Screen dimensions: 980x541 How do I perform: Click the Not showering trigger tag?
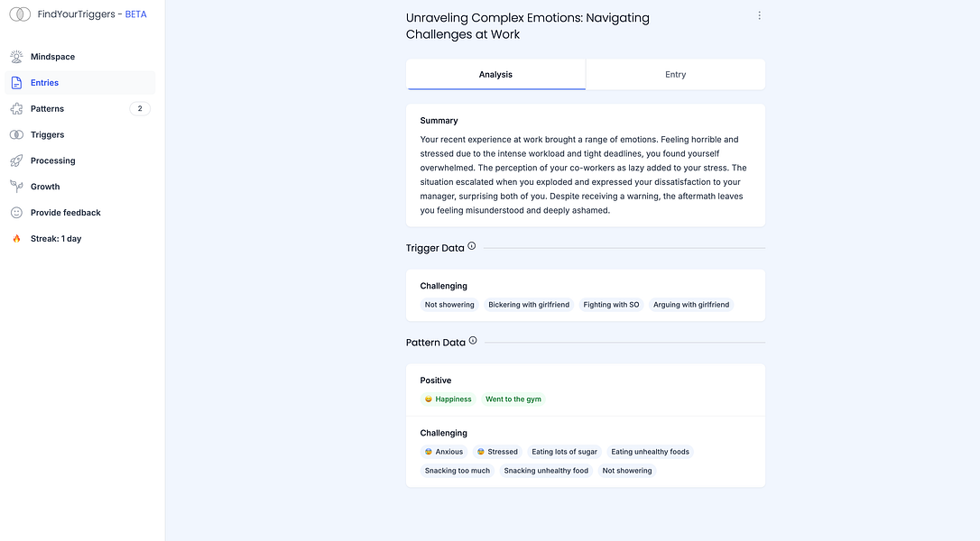(x=449, y=305)
